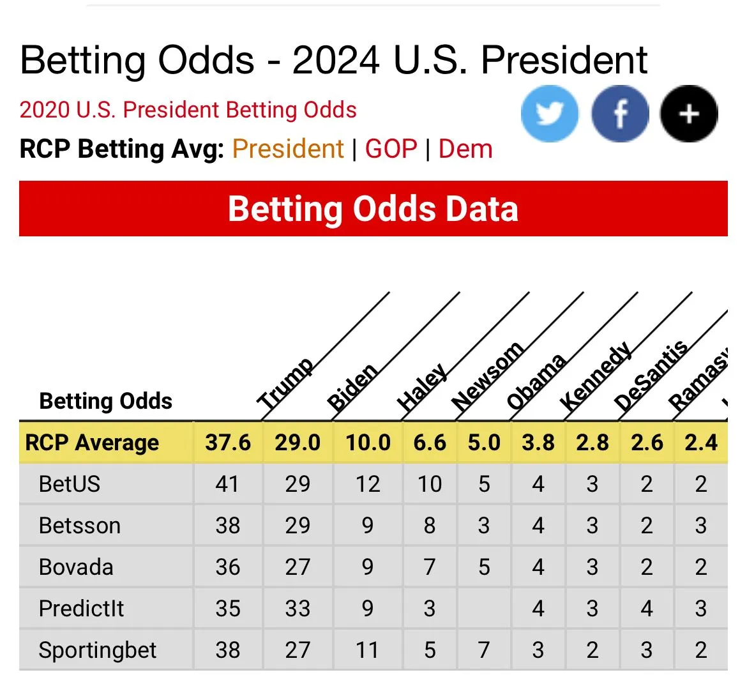Image resolution: width=747 pixels, height=700 pixels.
Task: Click the BetUS row label
Action: pos(70,484)
